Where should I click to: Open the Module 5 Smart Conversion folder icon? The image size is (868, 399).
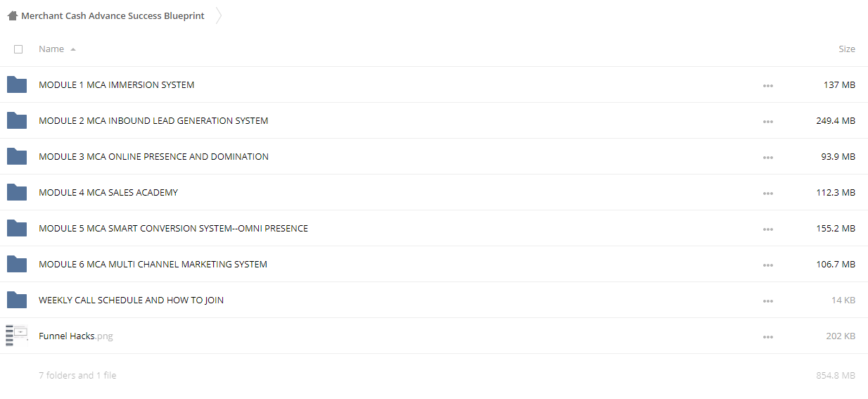pos(17,228)
